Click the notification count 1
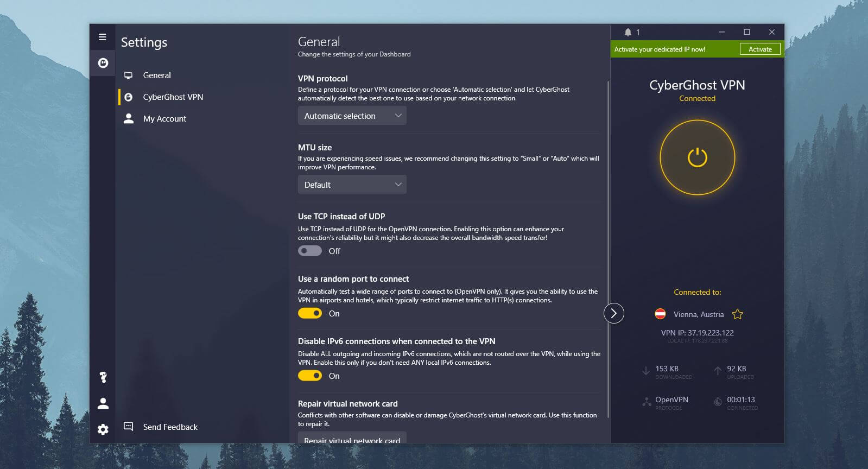Viewport: 868px width, 469px height. coord(638,33)
